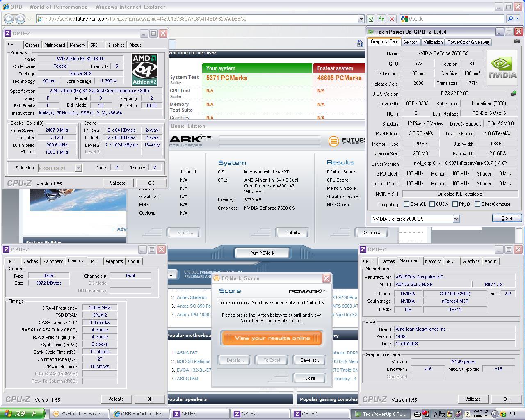
Task: Open the IE recent pages dropdown arrow
Action: (x=29, y=19)
